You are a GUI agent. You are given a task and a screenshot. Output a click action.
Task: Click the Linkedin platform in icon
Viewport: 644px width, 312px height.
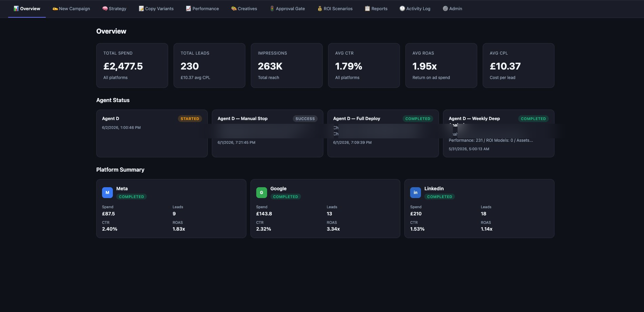[416, 193]
